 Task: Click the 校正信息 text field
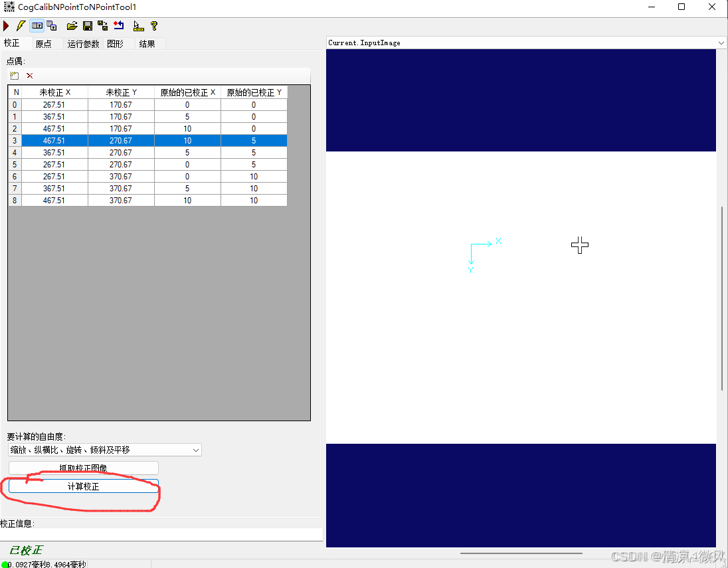click(x=161, y=534)
